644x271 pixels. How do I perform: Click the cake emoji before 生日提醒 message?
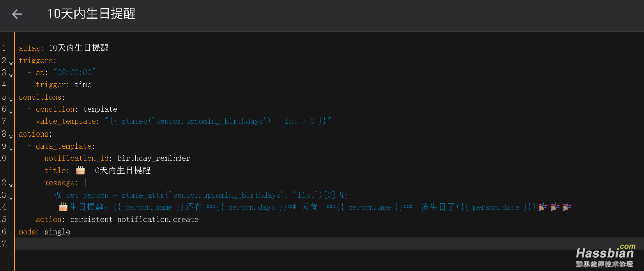coord(63,207)
